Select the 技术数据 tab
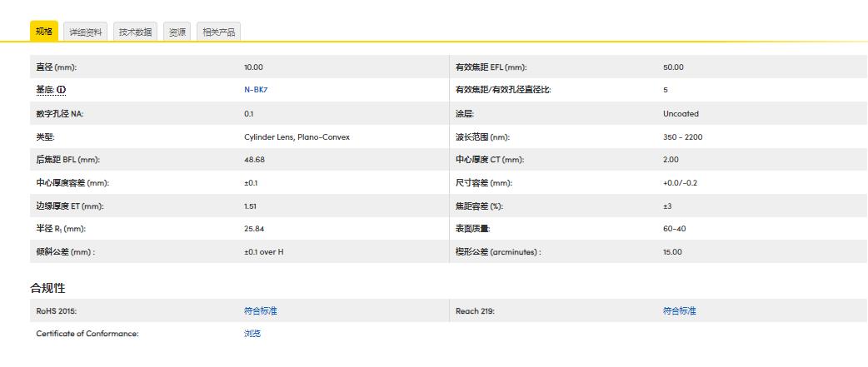 click(x=135, y=32)
